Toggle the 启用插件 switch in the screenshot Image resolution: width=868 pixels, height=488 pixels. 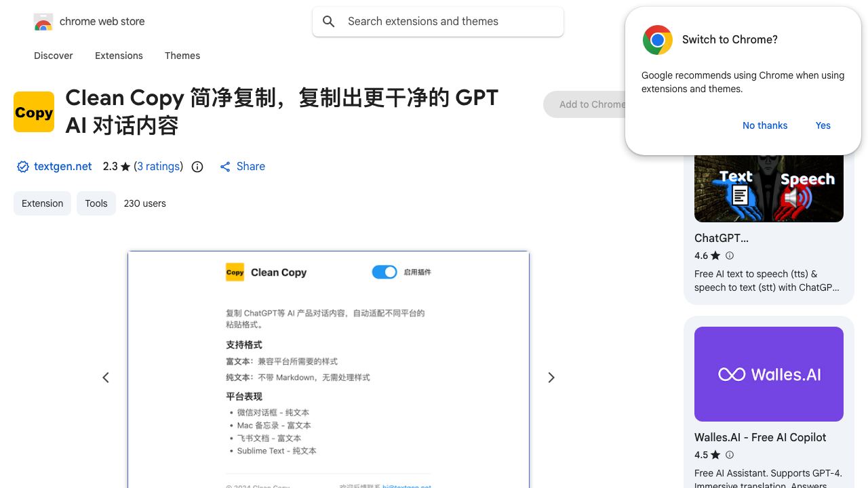384,272
